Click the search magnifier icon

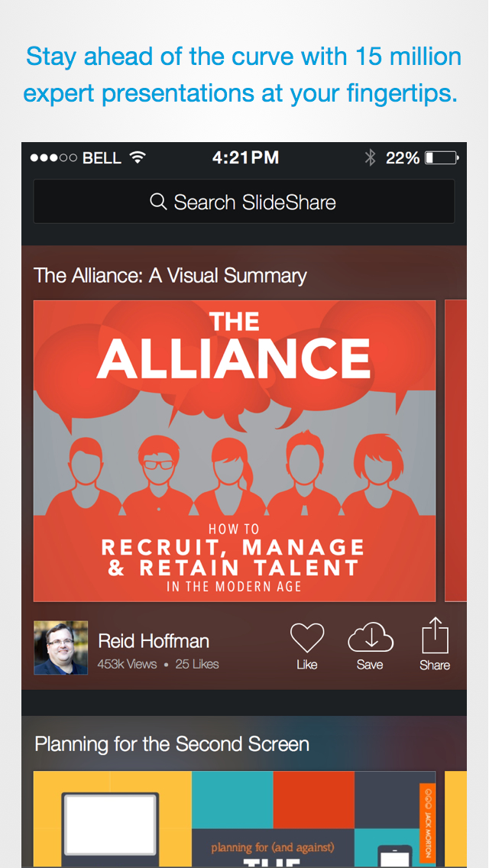tap(159, 202)
